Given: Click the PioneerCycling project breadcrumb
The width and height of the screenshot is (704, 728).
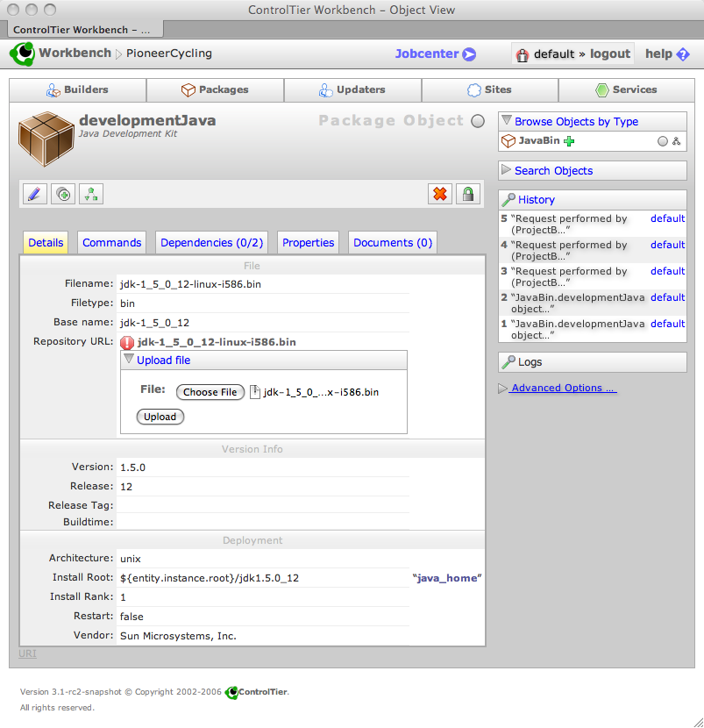Looking at the screenshot, I should pos(169,54).
